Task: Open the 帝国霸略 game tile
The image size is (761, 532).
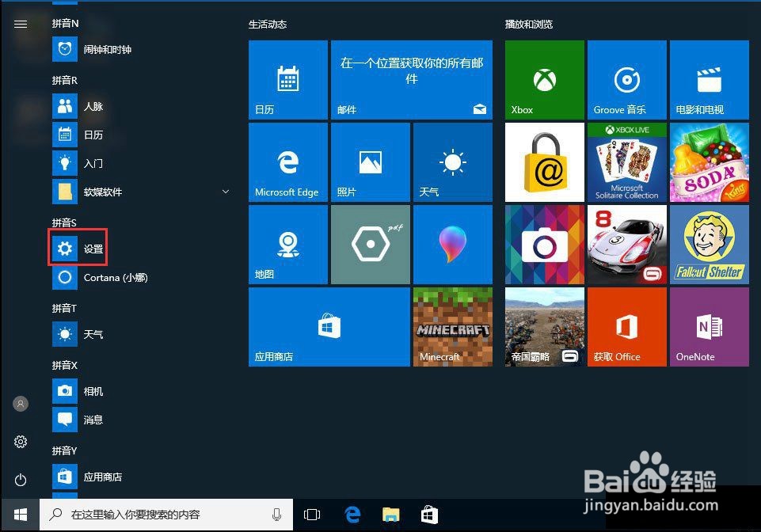Action: (x=545, y=327)
